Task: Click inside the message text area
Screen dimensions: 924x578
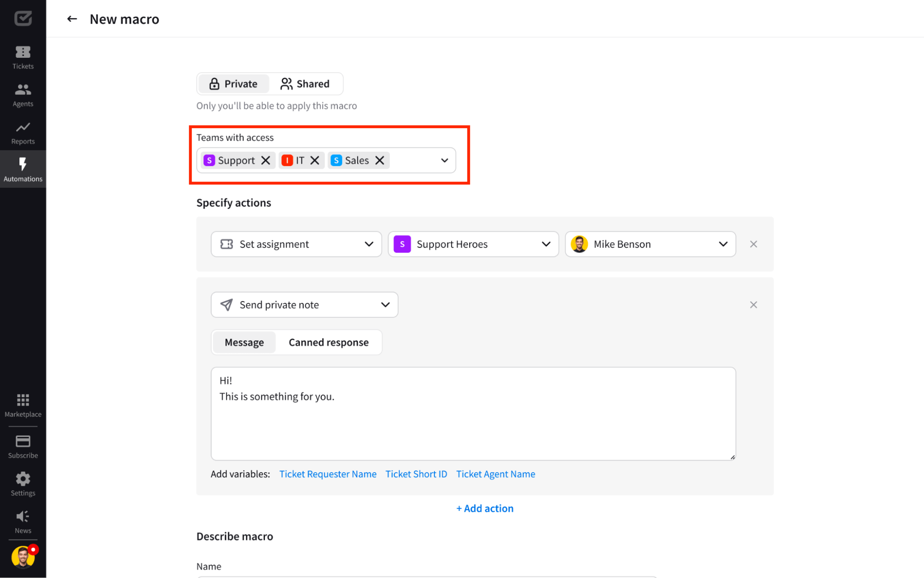Action: coord(473,414)
